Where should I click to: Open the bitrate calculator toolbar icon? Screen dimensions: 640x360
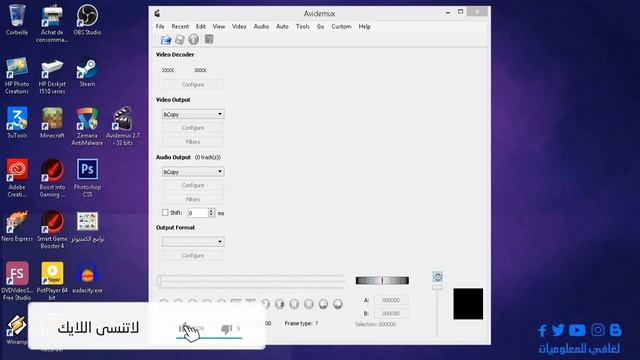[x=209, y=39]
